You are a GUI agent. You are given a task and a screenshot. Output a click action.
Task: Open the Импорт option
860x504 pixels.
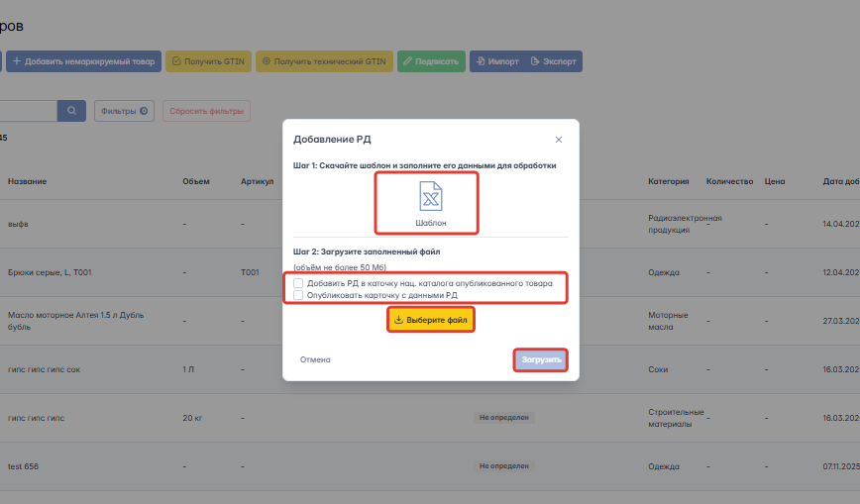click(497, 61)
